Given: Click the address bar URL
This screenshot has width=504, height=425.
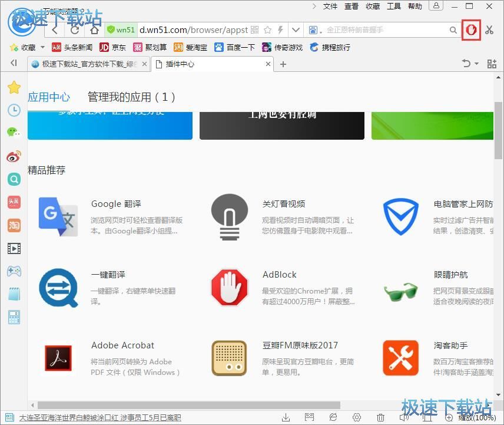Looking at the screenshot, I should coord(194,30).
